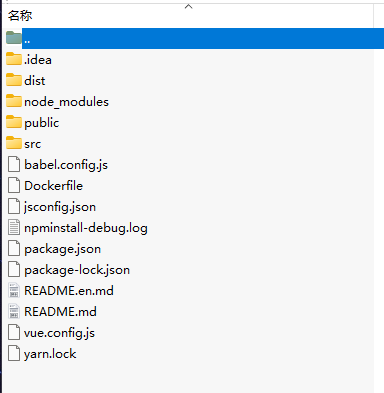The image size is (384, 393).
Task: Click the parent directory folder icon
Action: (14, 38)
